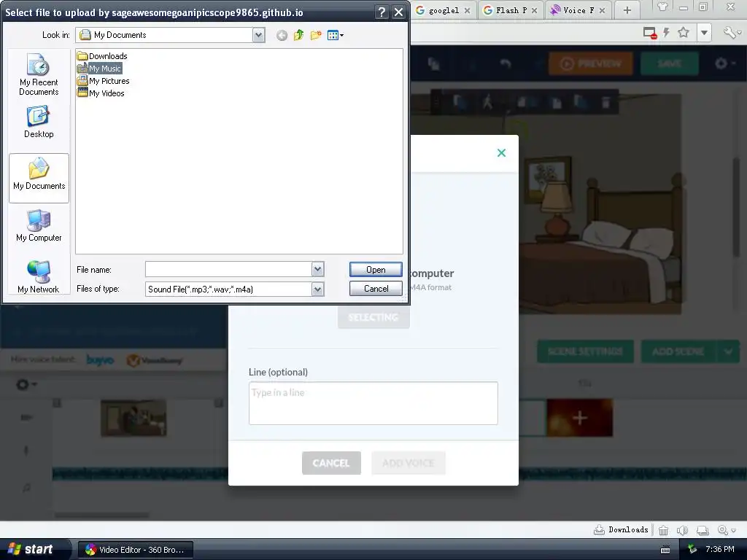747x560 pixels.
Task: Click the SAVE button in video editor
Action: point(670,63)
